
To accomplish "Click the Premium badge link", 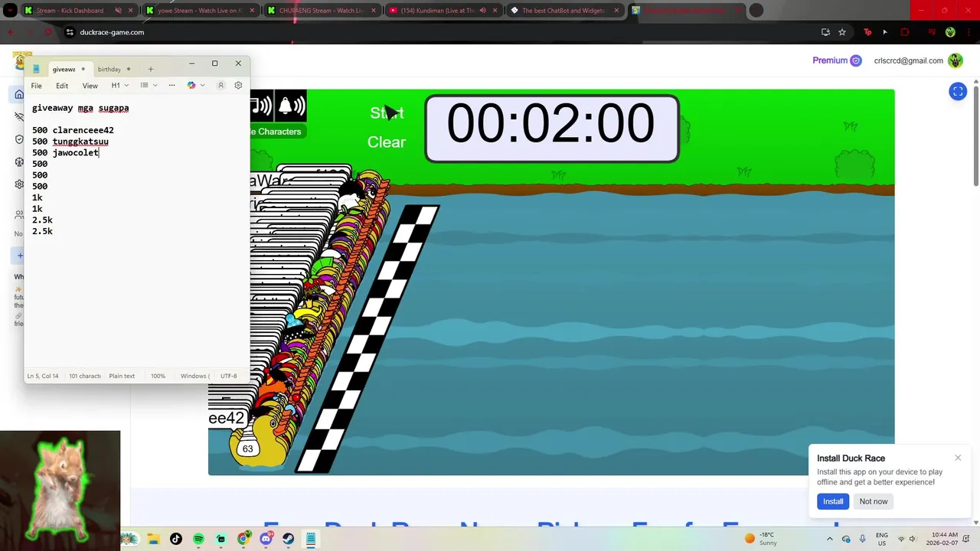I will [837, 60].
